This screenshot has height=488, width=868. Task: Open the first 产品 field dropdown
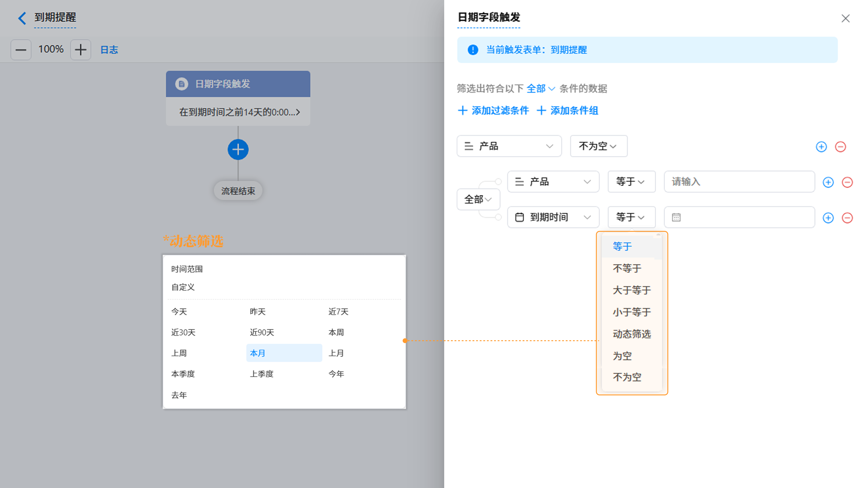pos(509,146)
